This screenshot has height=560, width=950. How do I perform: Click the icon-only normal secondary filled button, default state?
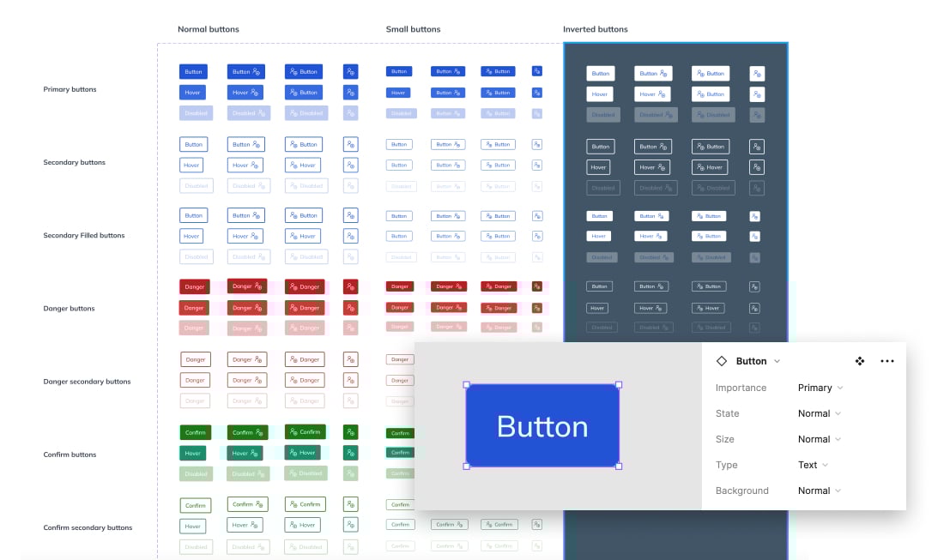pos(350,215)
